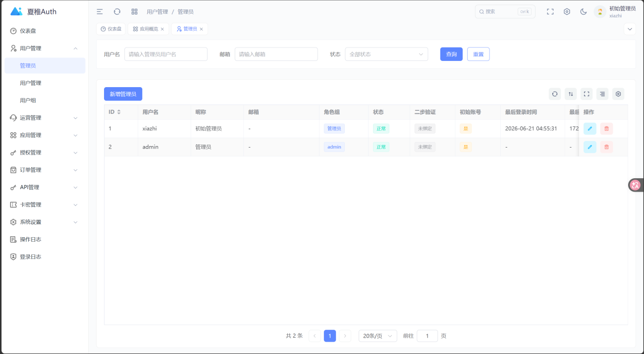Screen dimensions: 644x354
Task: Collapse the 用户管理 sidebar group
Action: 45,48
